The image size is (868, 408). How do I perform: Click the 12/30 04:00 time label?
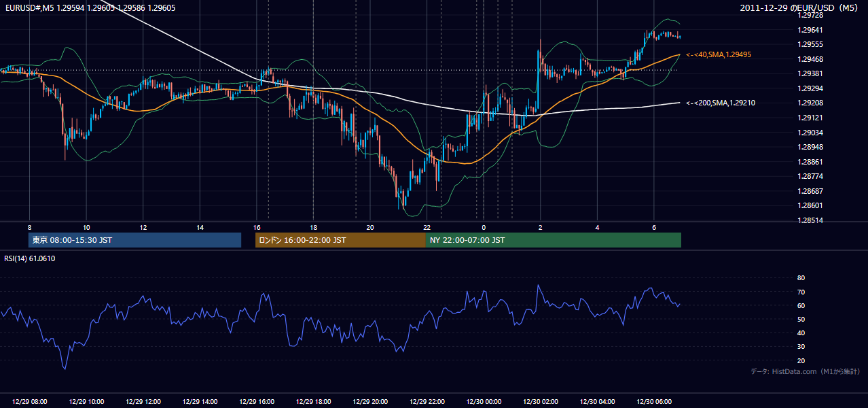click(597, 402)
